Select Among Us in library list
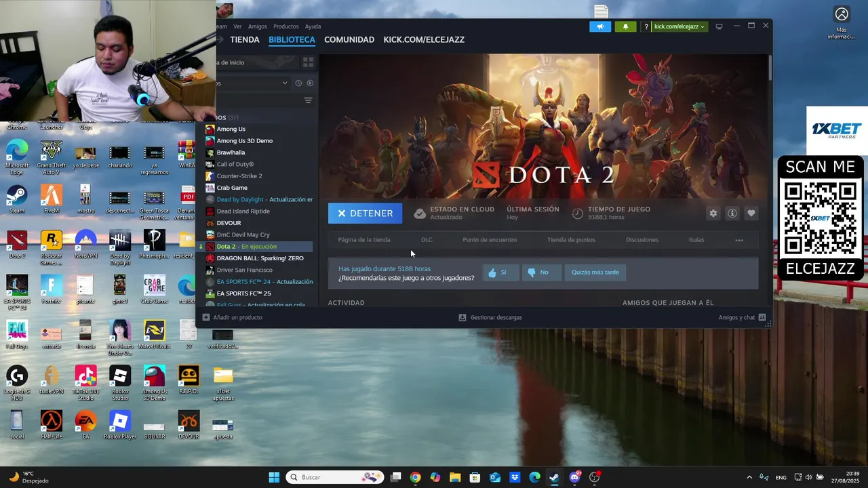Screen dimensions: 868x488 point(258,129)
